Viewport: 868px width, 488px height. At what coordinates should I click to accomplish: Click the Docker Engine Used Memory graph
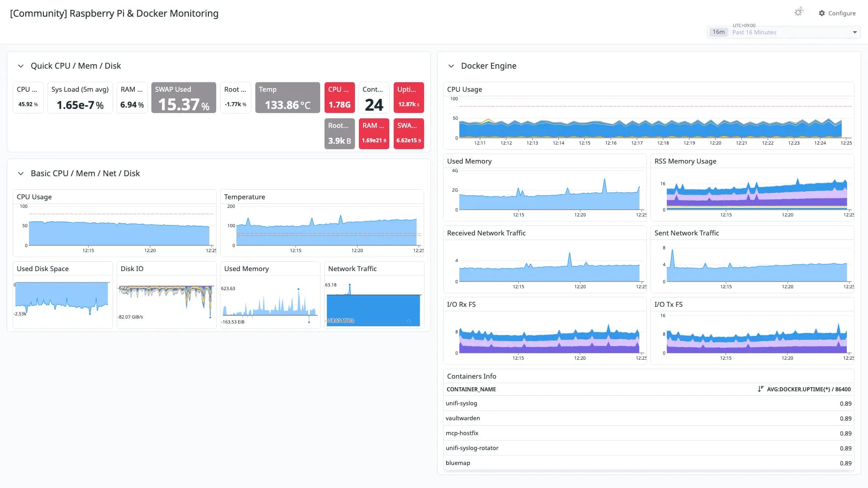tap(545, 188)
